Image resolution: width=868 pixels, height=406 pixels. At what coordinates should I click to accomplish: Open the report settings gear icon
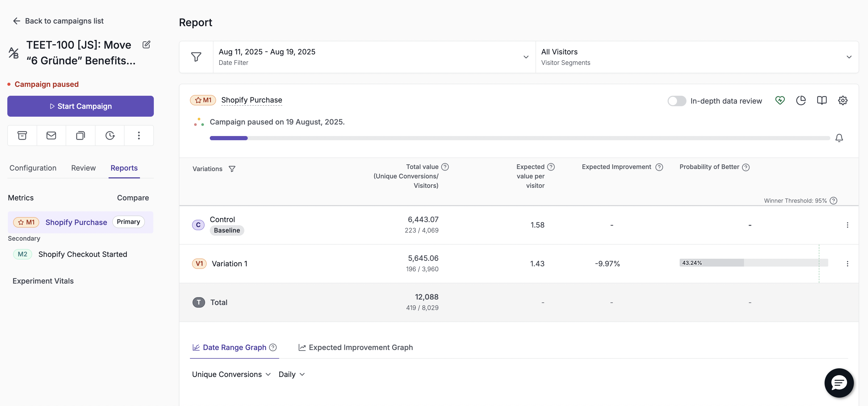[843, 100]
